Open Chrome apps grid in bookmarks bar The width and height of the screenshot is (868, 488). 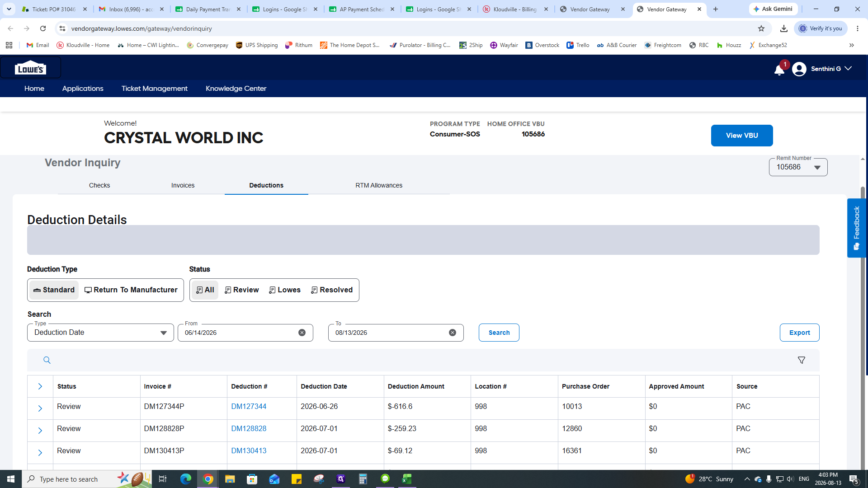coord(9,45)
